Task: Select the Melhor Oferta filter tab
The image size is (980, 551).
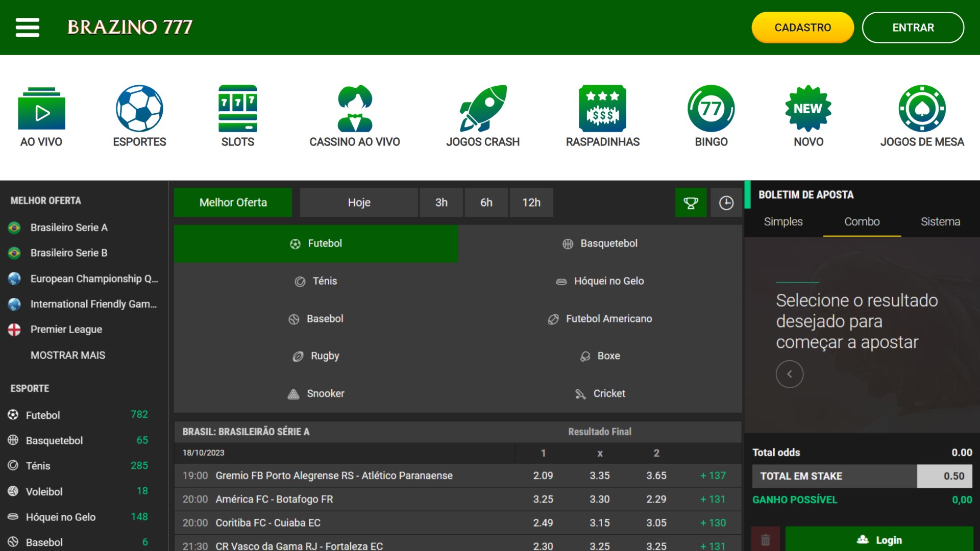Action: tap(233, 203)
